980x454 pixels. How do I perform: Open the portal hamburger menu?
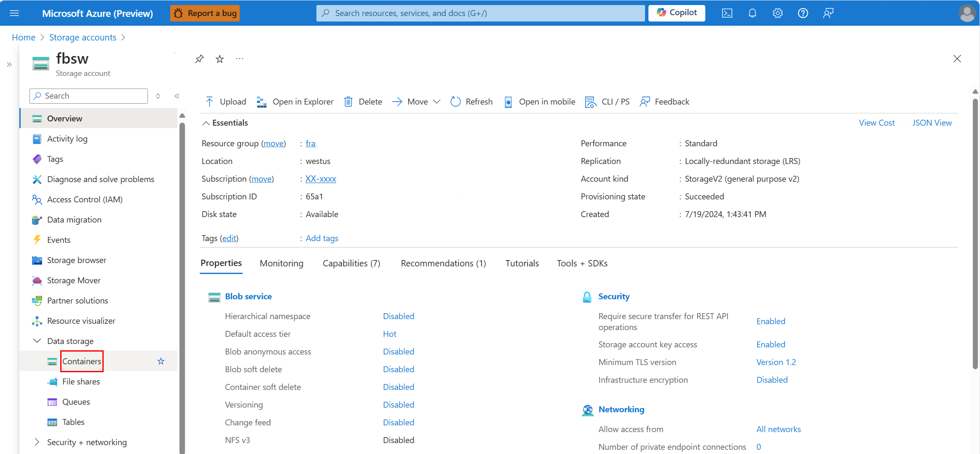(x=14, y=13)
